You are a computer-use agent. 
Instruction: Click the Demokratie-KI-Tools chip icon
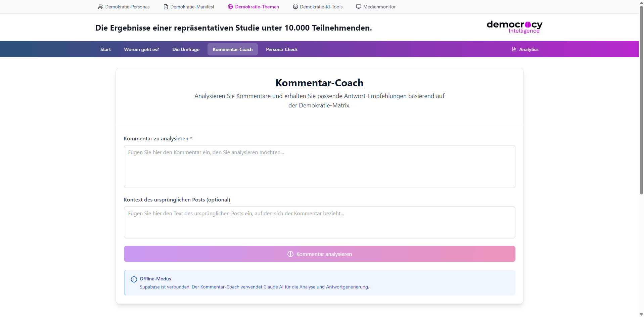click(295, 7)
